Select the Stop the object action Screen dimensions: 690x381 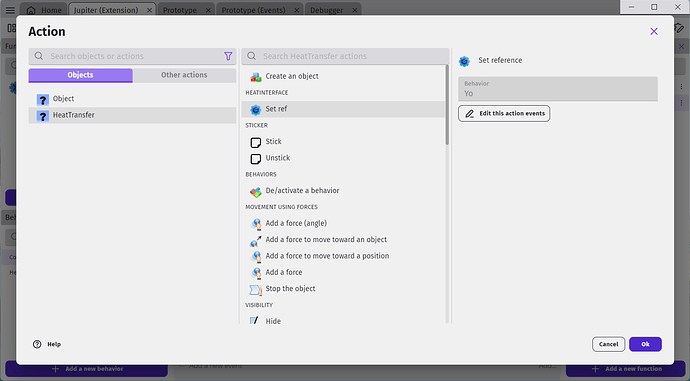click(x=343, y=289)
